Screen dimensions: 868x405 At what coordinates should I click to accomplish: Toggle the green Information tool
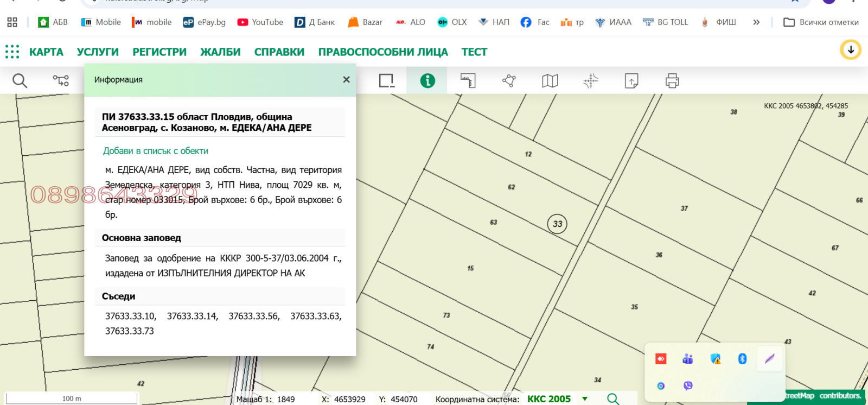point(427,81)
